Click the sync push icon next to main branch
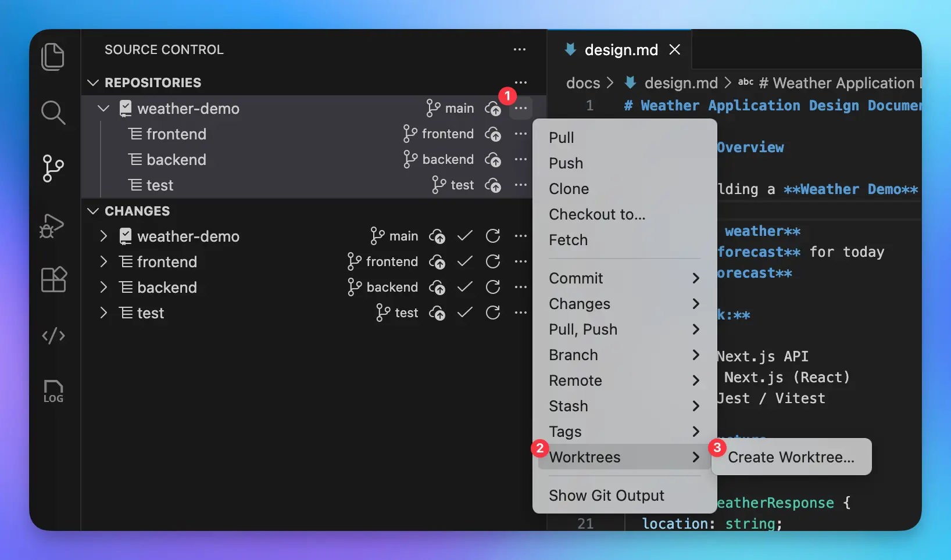951x560 pixels. 493,108
